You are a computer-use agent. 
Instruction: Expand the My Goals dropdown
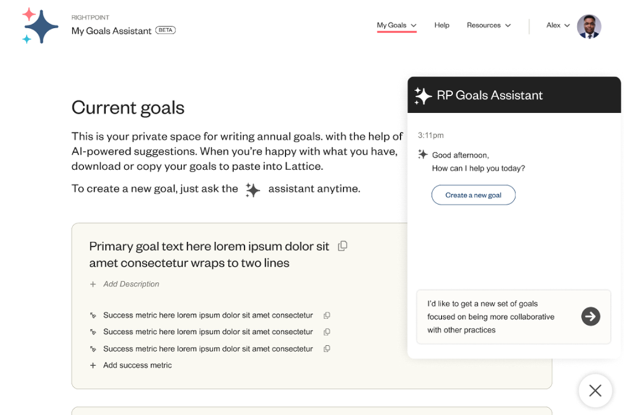[x=397, y=25]
